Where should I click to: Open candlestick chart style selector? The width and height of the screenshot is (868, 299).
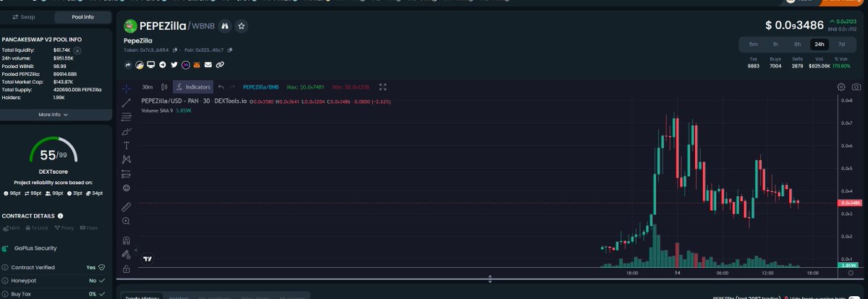pos(164,87)
